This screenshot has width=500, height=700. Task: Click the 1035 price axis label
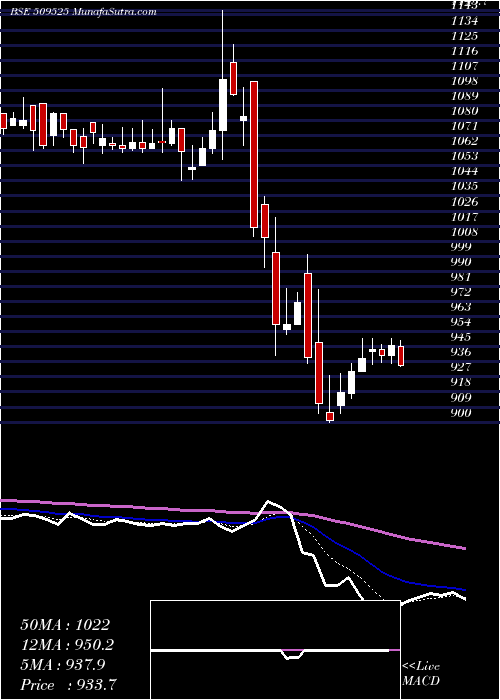pos(464,186)
